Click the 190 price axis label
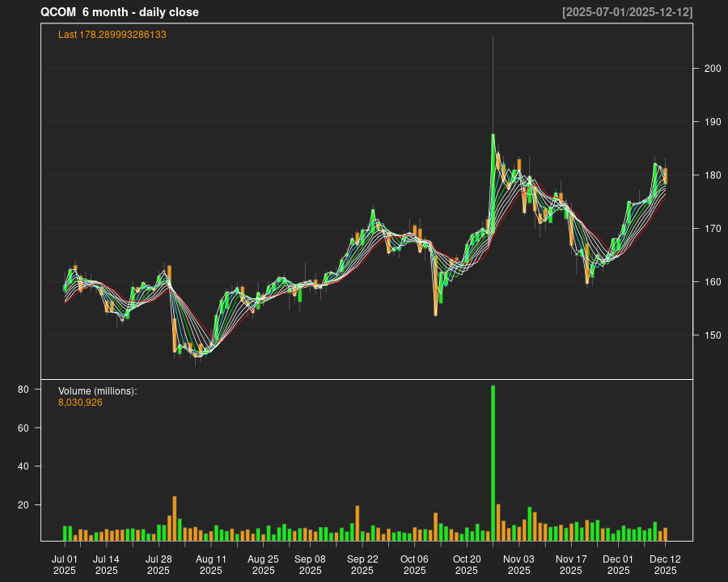 (712, 122)
